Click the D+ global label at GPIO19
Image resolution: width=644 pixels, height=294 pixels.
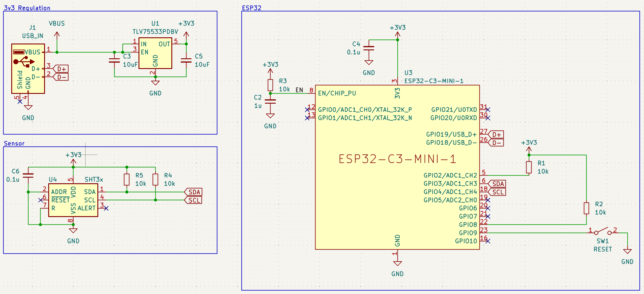pyautogui.click(x=496, y=134)
